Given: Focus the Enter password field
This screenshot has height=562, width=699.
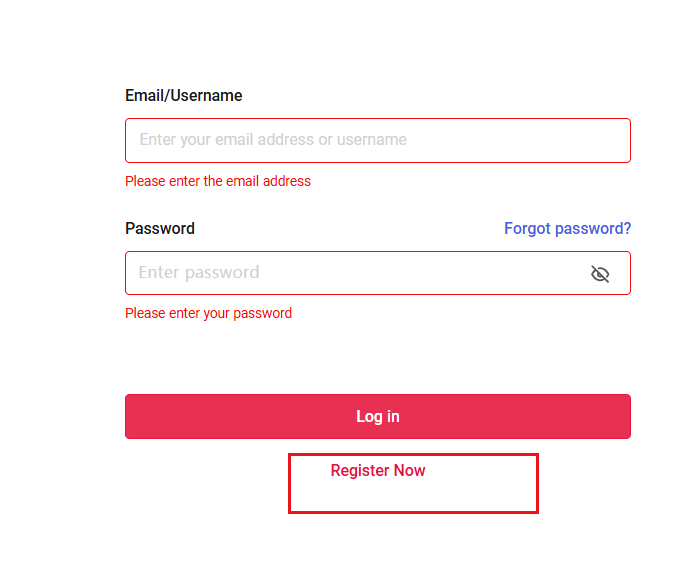Looking at the screenshot, I should point(350,273).
